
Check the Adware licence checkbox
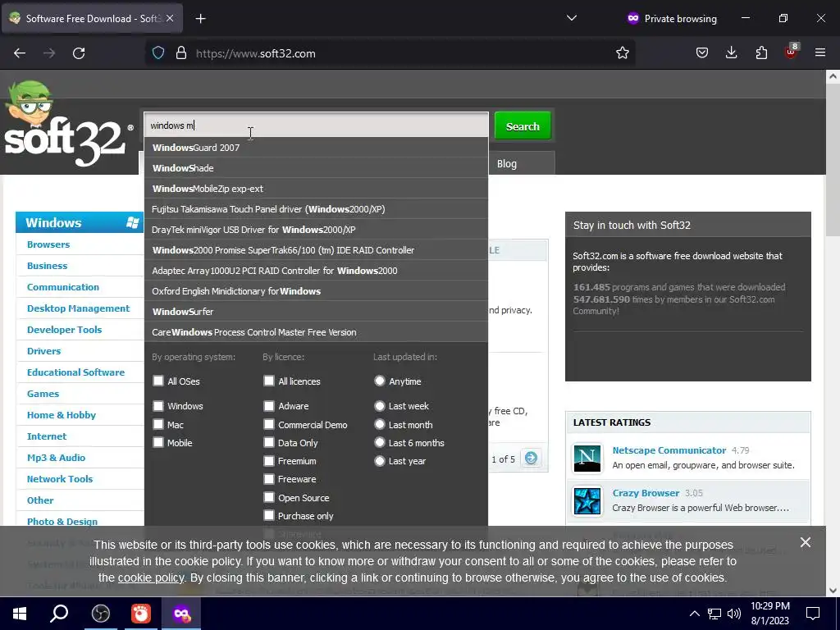269,405
